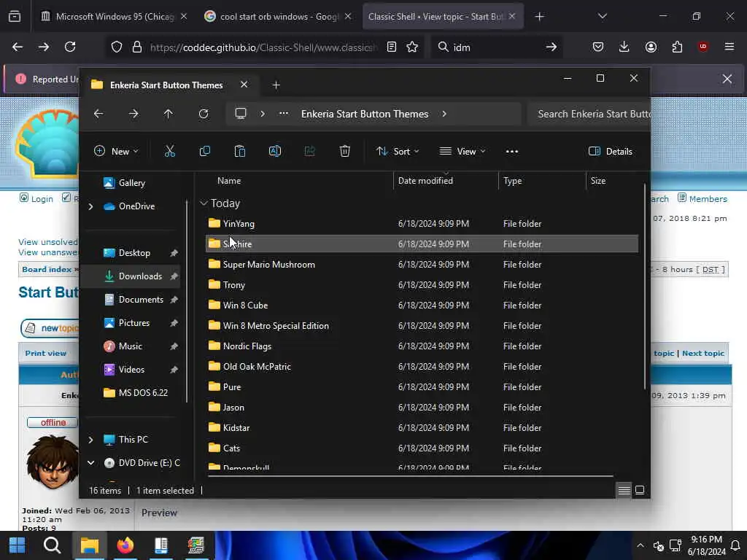Screen dimensions: 747x560
Task: Click the Search Enkeria Start Button Themes field
Action: (589, 114)
